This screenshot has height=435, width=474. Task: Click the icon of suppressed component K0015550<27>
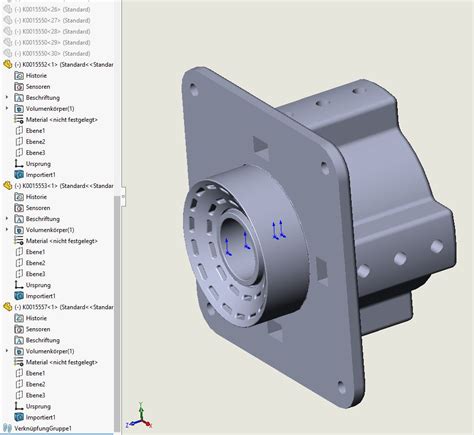[x=7, y=20]
